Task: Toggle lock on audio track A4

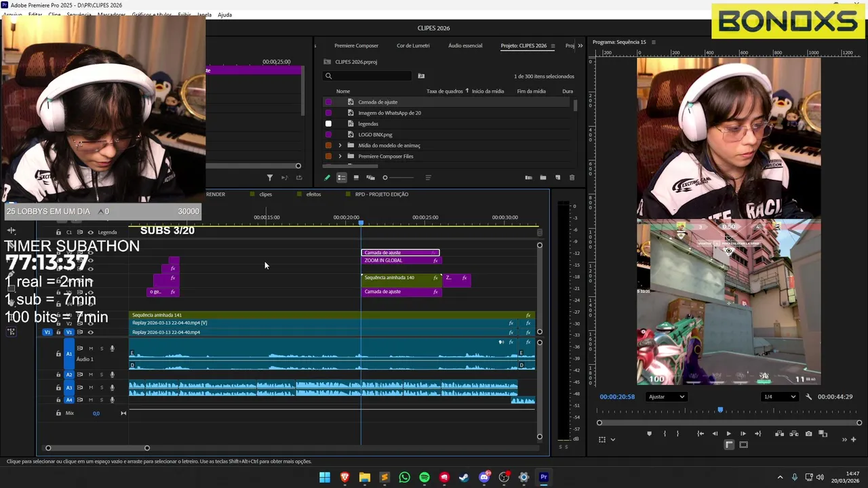Action: (x=58, y=401)
